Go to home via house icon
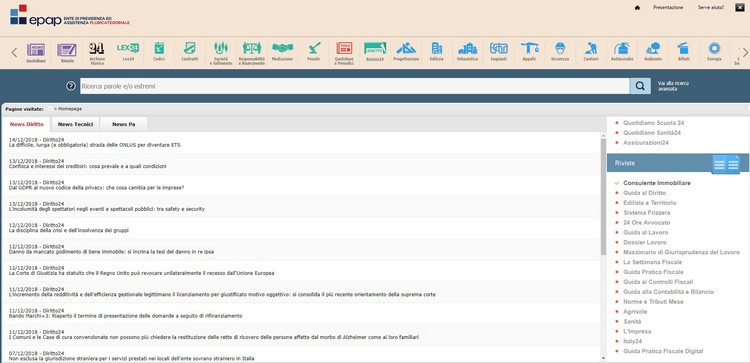The width and height of the screenshot is (750, 363). point(637,8)
